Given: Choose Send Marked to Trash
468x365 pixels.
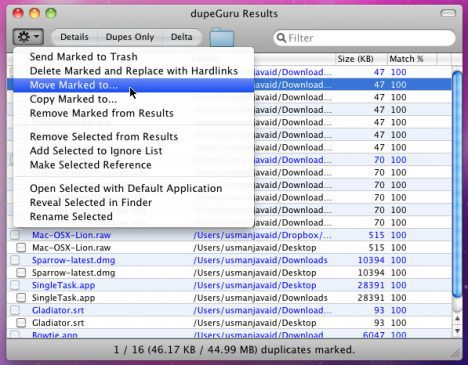Looking at the screenshot, I should point(84,57).
